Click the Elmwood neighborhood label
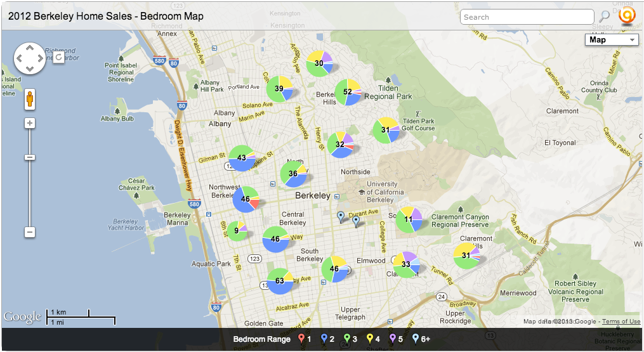644x352 pixels. (x=371, y=261)
